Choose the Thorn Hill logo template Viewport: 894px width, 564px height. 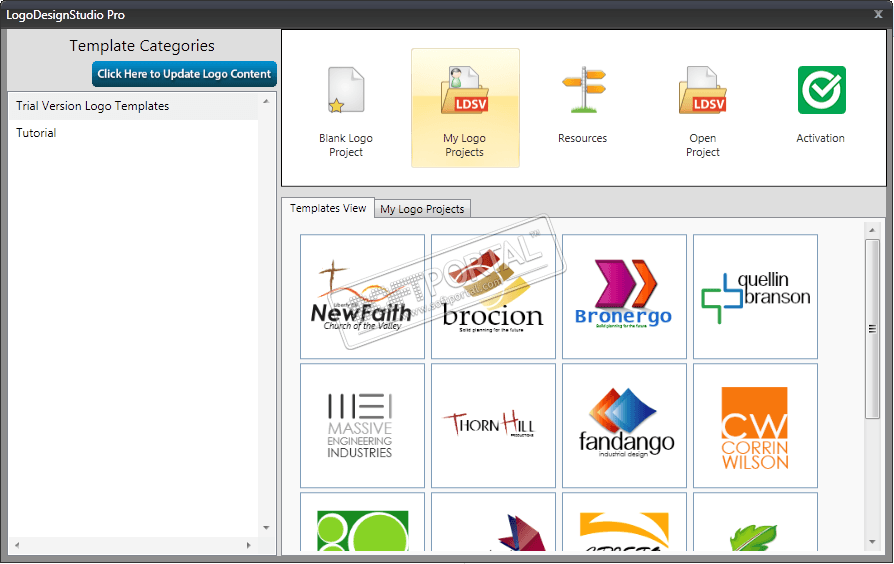point(493,425)
